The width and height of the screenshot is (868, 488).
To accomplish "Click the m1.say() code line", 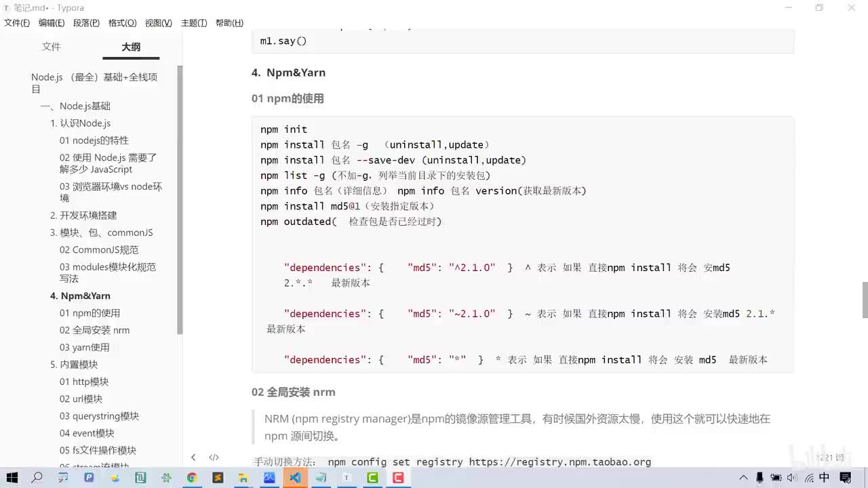I will coord(283,41).
